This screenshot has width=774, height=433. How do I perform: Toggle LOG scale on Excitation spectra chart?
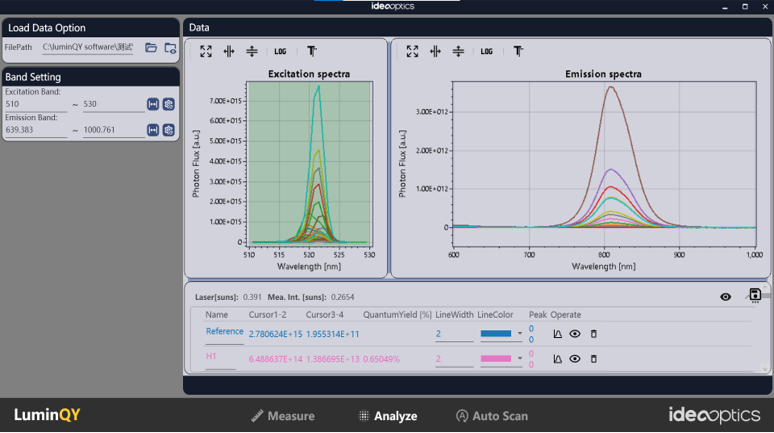click(x=280, y=51)
